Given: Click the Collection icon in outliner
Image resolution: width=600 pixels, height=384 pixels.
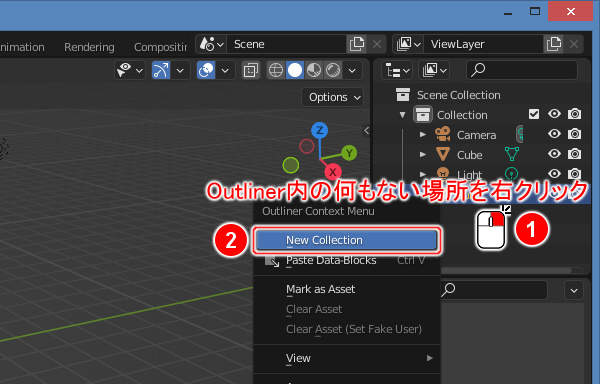Looking at the screenshot, I should [422, 115].
